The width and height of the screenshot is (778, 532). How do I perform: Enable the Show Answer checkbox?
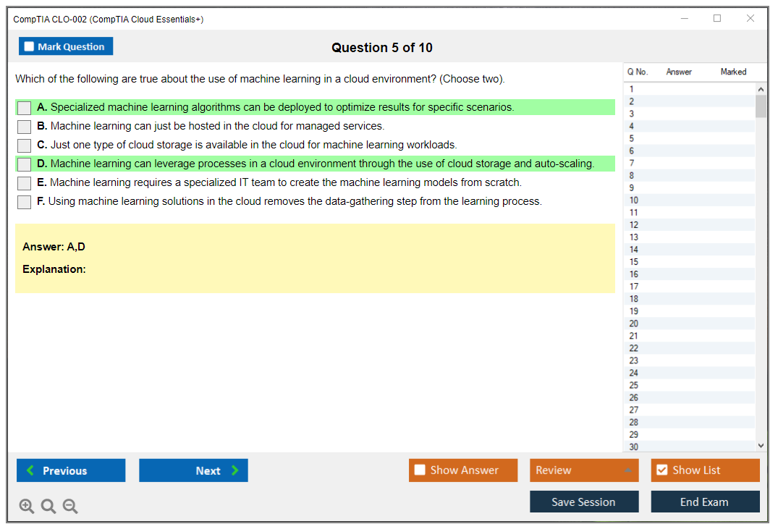click(x=420, y=470)
